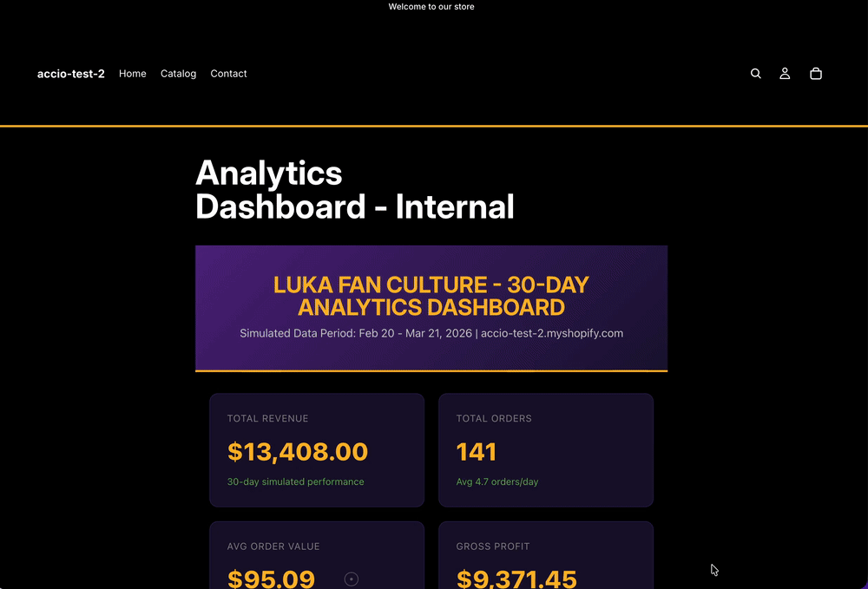This screenshot has width=868, height=589.
Task: Select the Avg Order Value card label
Action: [x=273, y=546]
